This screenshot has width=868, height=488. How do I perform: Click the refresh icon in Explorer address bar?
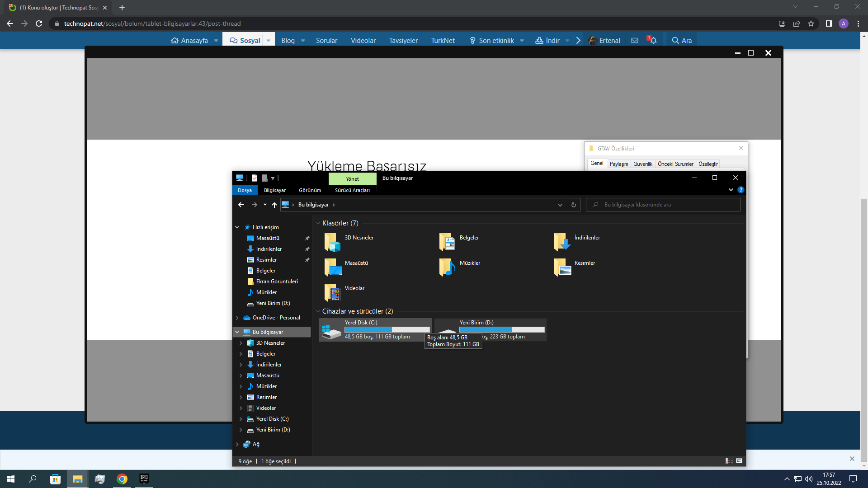pos(574,205)
